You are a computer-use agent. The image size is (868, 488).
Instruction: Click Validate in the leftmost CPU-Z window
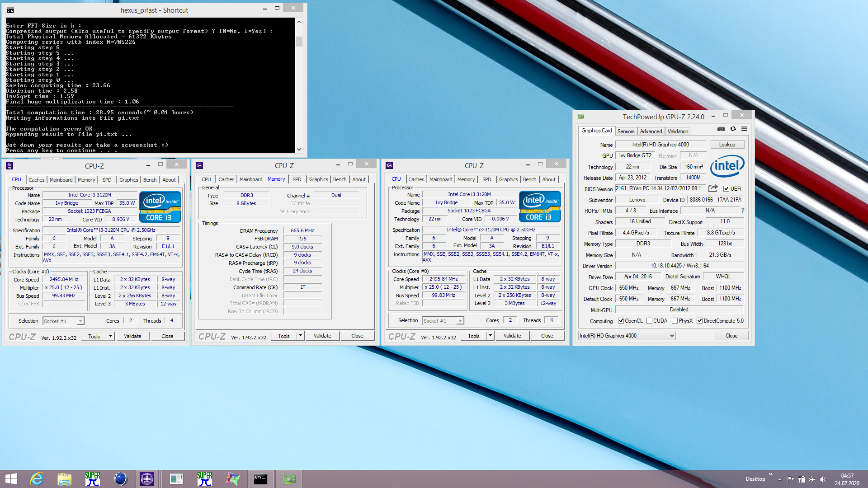pyautogui.click(x=132, y=336)
